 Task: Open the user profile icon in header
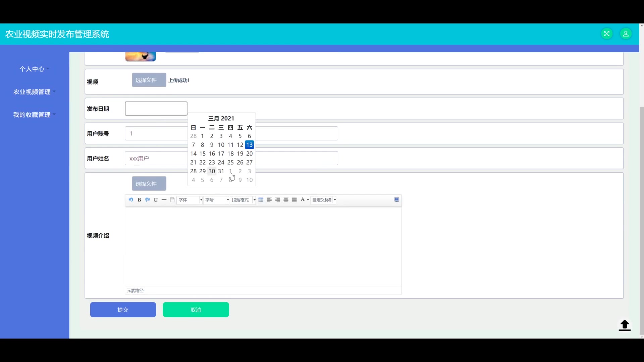626,34
